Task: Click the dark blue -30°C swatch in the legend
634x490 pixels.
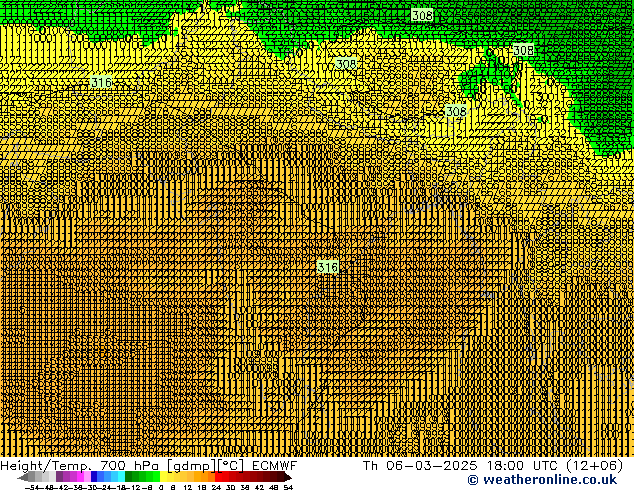Action: tap(94, 476)
